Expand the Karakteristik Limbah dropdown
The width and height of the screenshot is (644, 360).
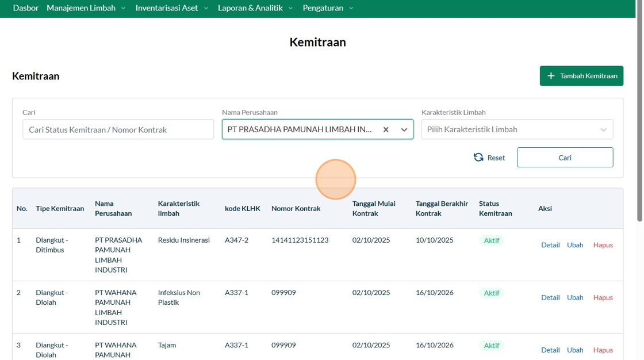517,129
